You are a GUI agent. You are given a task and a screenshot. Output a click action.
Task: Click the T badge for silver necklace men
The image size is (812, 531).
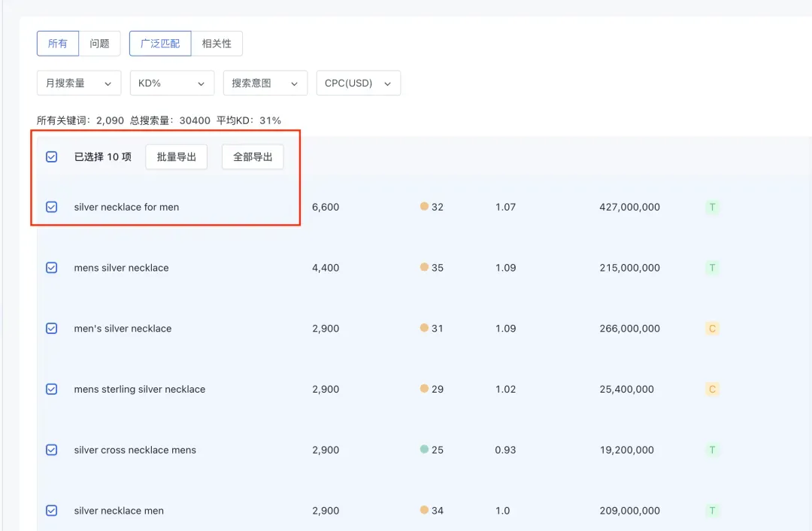[x=712, y=510]
